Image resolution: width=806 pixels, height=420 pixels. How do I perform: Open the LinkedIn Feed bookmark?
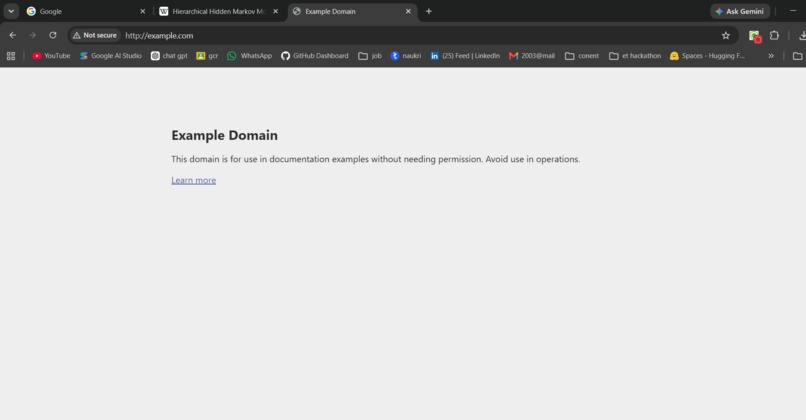pos(465,56)
